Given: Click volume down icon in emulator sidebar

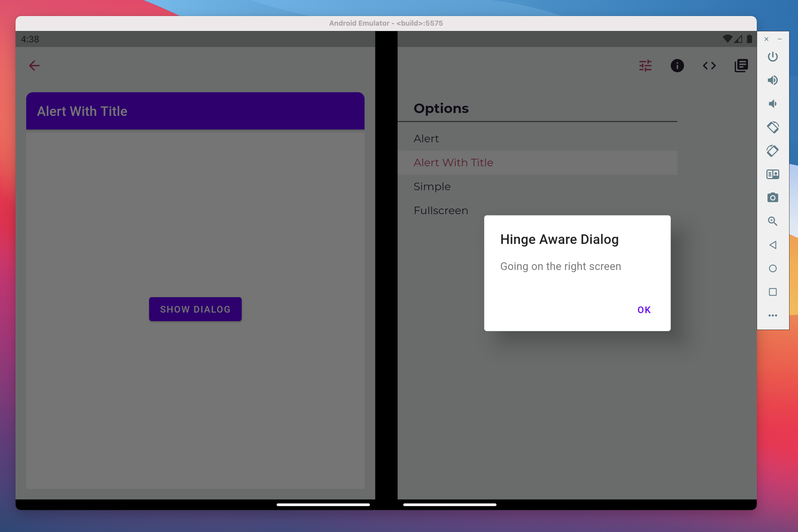Looking at the screenshot, I should (x=773, y=104).
